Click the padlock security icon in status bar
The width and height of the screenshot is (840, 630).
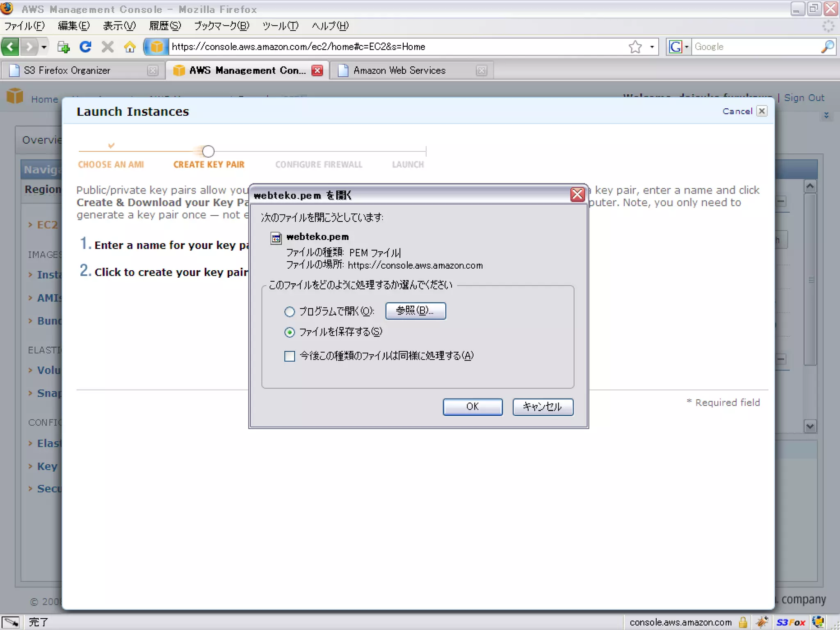743,623
